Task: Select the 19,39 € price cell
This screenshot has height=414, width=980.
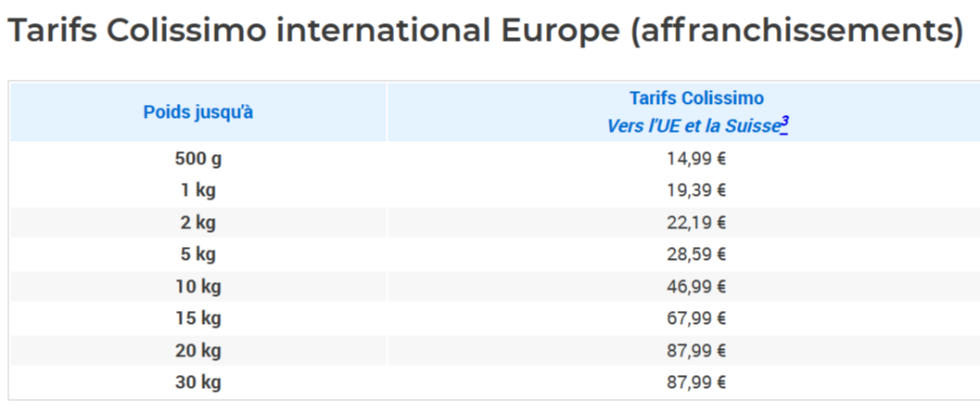Action: pyautogui.click(x=696, y=190)
